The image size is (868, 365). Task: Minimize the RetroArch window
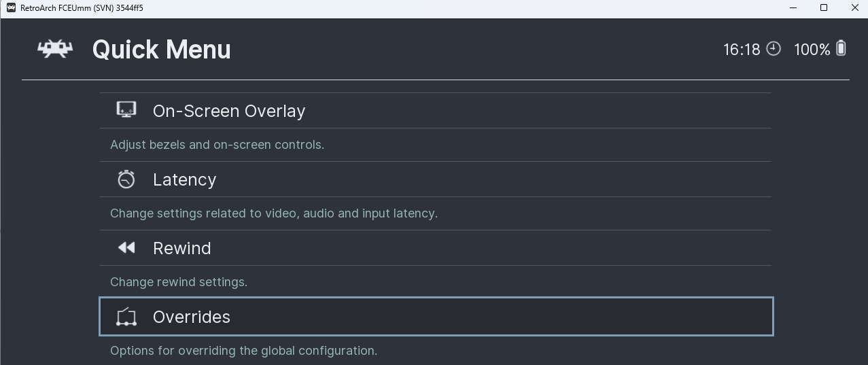pyautogui.click(x=793, y=8)
